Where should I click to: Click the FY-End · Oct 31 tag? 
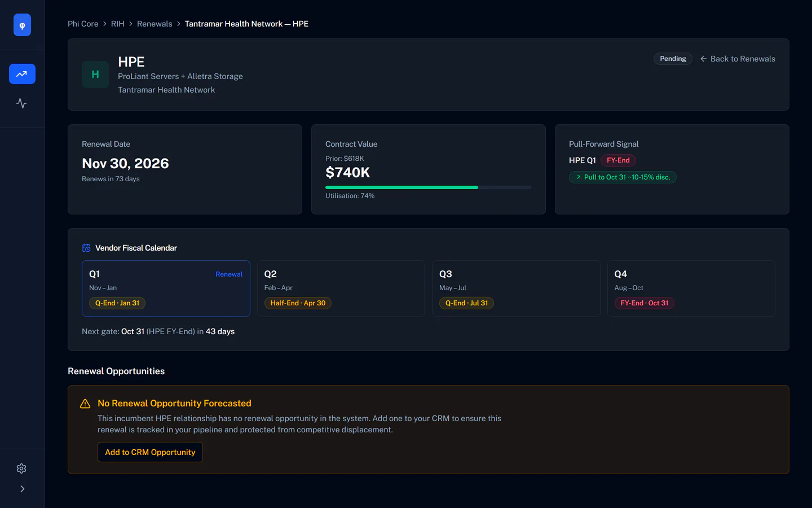(x=645, y=303)
